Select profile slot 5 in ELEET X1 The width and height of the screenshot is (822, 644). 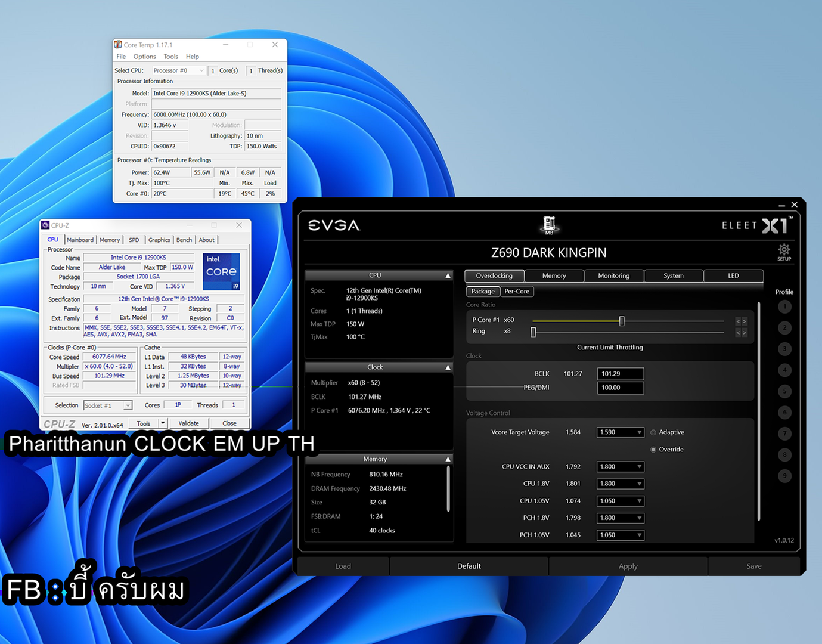click(x=784, y=391)
